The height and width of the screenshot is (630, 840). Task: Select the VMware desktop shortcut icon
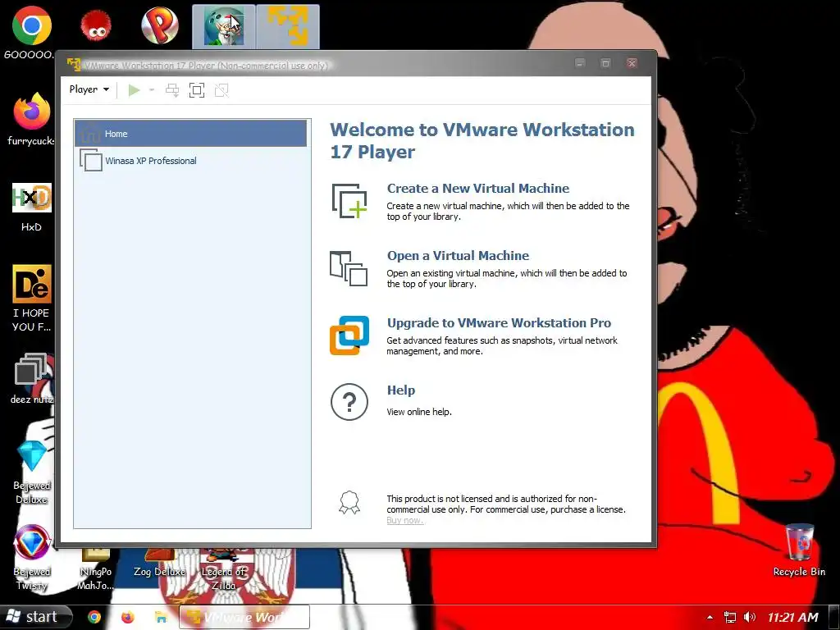(x=288, y=26)
